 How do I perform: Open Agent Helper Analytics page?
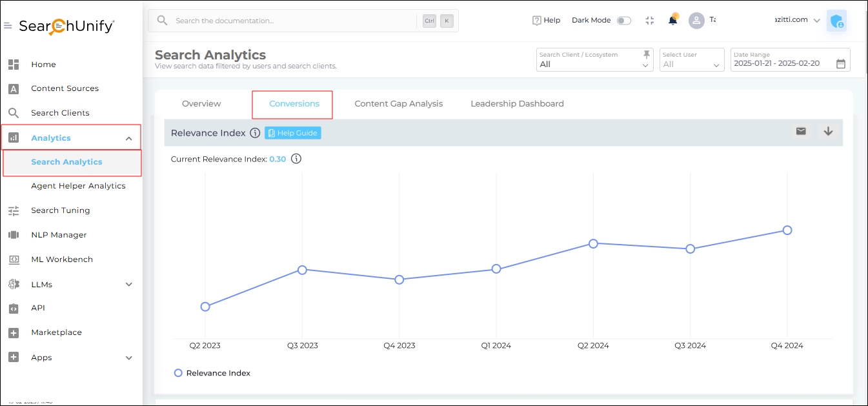click(x=78, y=186)
